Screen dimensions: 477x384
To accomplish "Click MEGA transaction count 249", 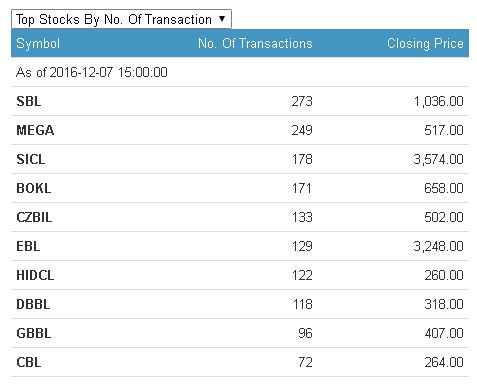I will tap(302, 130).
